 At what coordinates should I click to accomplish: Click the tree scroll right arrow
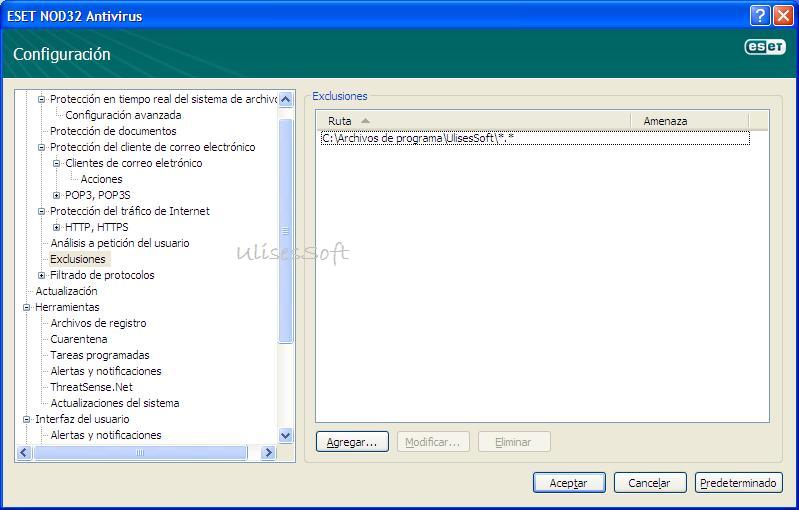268,452
